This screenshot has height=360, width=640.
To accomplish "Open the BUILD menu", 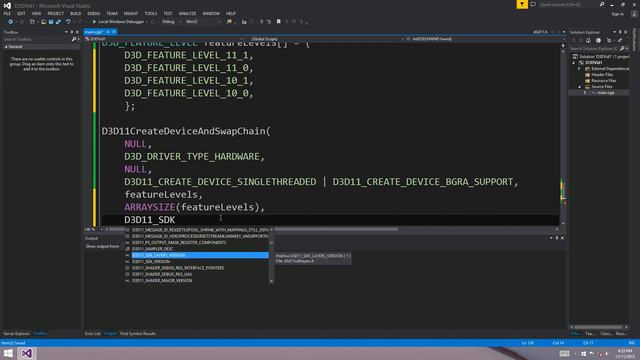I will pos(76,13).
